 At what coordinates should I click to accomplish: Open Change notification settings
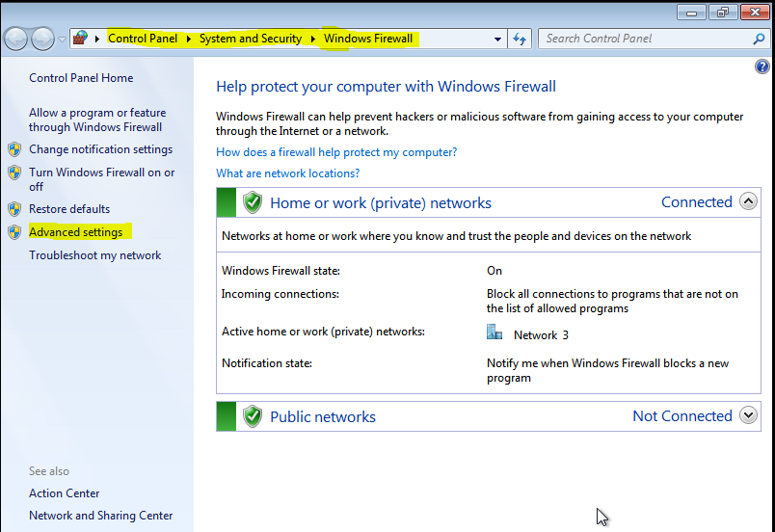click(x=101, y=149)
